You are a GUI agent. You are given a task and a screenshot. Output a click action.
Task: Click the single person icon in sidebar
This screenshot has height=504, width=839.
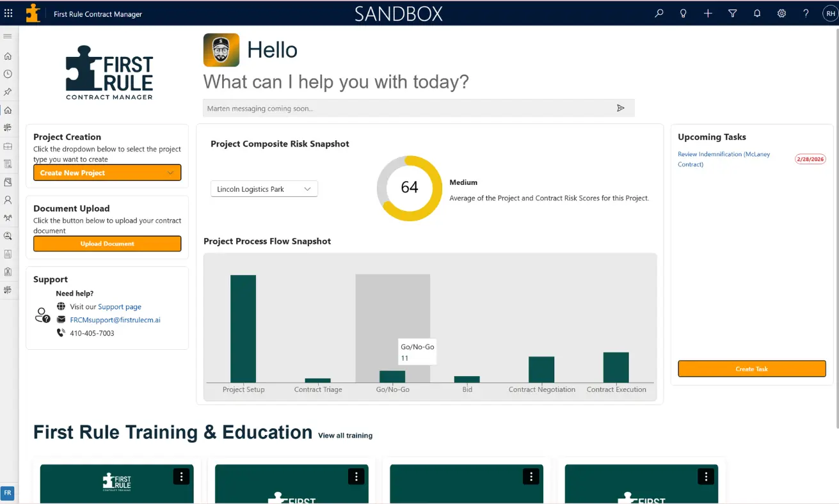[x=8, y=200]
